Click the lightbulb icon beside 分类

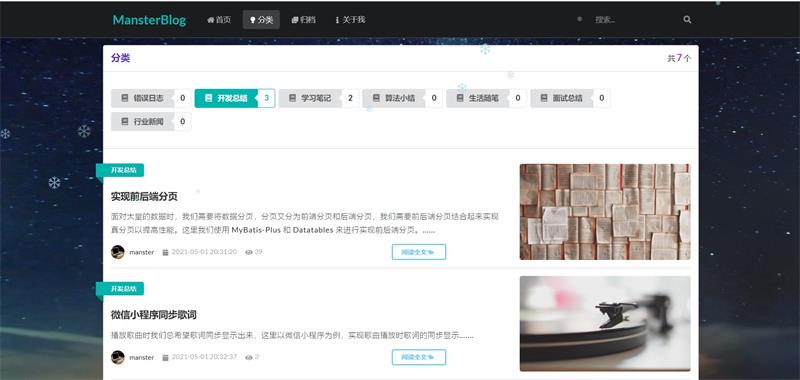point(253,20)
